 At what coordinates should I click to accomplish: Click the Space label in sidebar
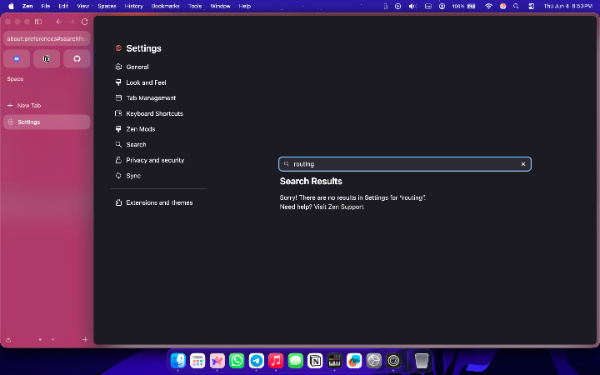coord(15,79)
